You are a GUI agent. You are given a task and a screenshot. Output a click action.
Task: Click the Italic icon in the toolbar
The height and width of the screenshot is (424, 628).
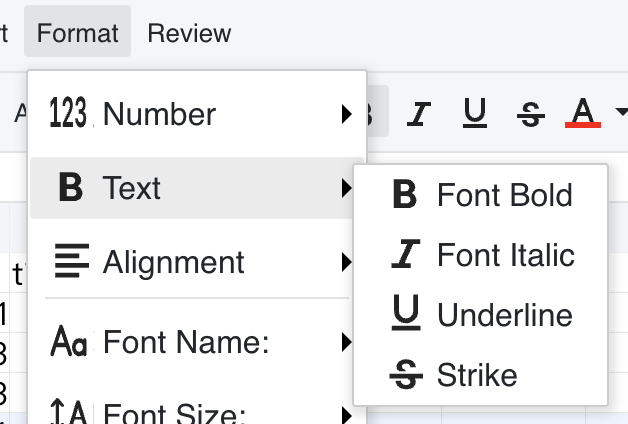419,114
